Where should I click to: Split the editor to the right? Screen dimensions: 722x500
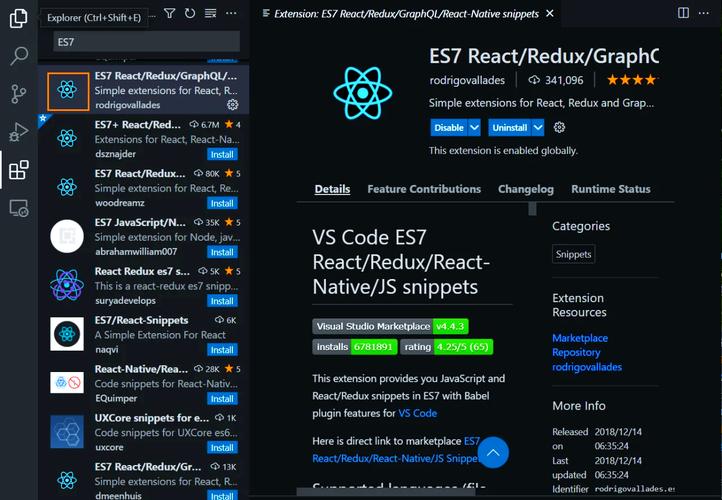(683, 13)
